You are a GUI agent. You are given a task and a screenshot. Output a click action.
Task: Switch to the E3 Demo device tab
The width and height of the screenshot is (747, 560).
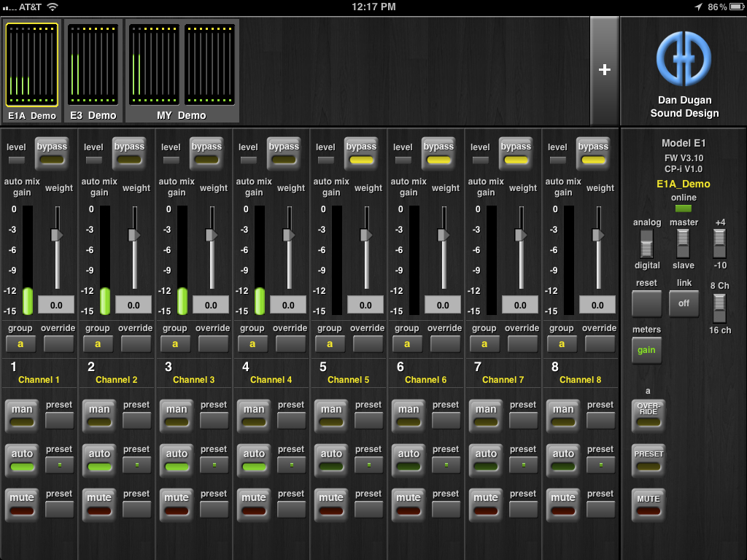[93, 71]
